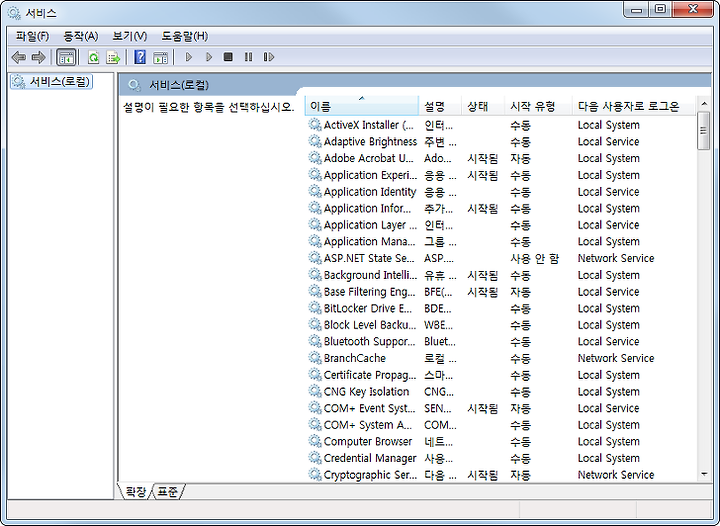Image resolution: width=720 pixels, height=526 pixels.
Task: Sort by the 상태 column header
Action: click(483, 106)
